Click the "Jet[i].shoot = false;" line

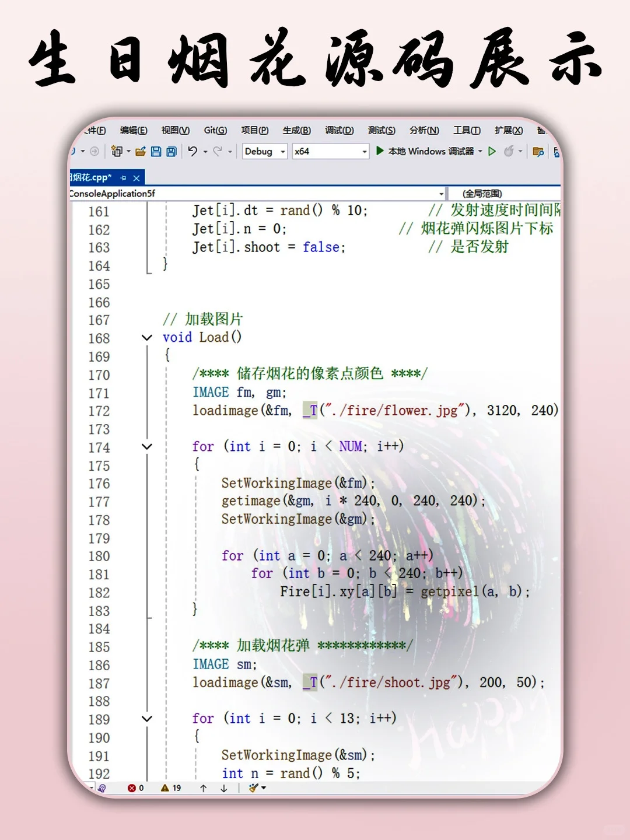[x=269, y=247]
